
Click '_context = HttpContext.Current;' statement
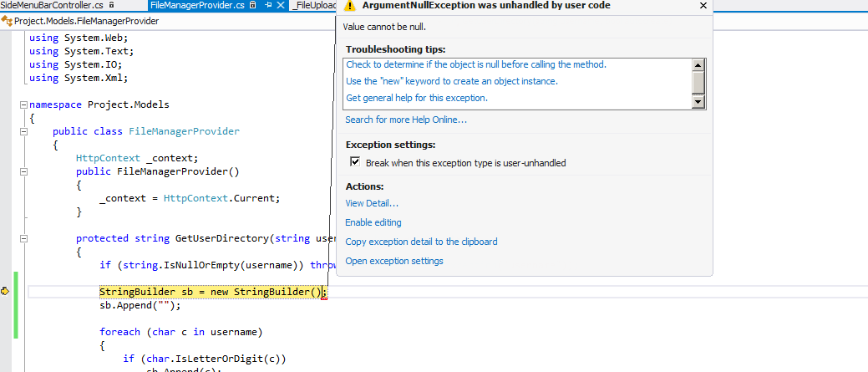pyautogui.click(x=190, y=198)
